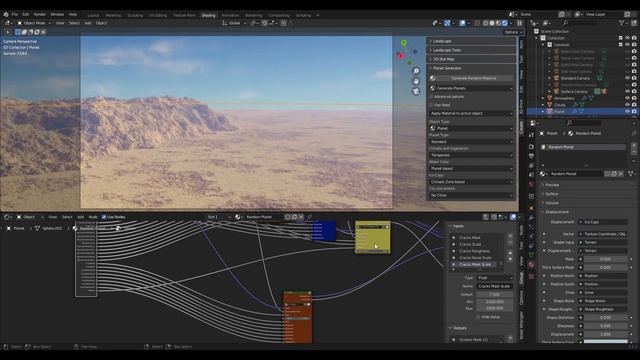
Task: Open the Node menu in shader editor
Action: pos(93,217)
